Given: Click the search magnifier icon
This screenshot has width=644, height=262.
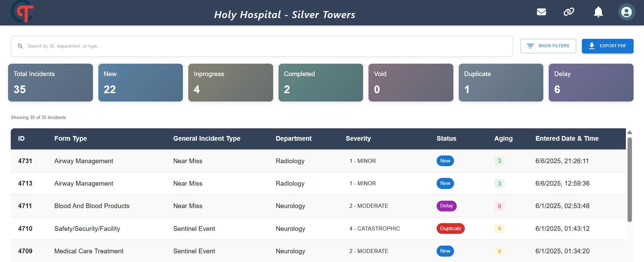Looking at the screenshot, I should coord(20,46).
